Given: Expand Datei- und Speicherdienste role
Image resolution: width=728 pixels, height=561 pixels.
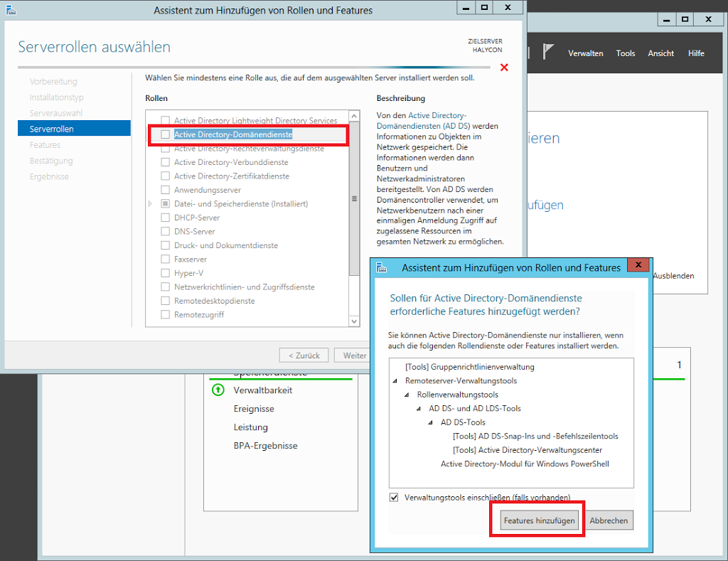Looking at the screenshot, I should [150, 204].
